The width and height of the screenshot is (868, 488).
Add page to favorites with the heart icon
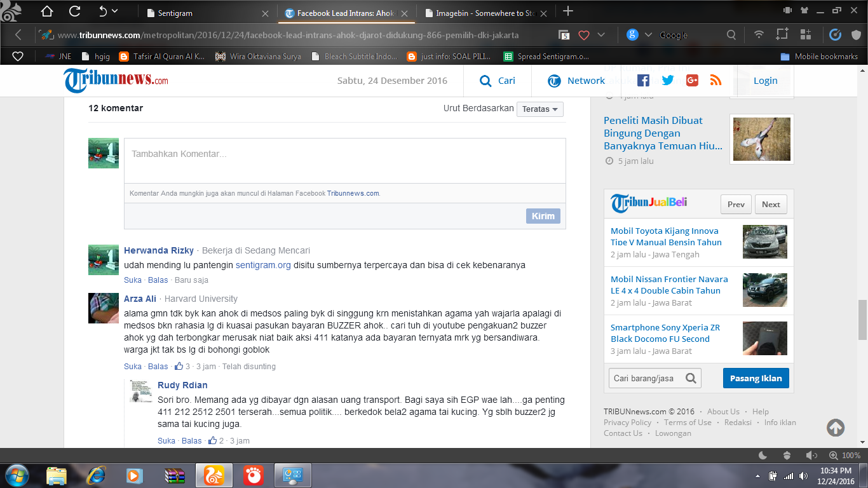584,35
